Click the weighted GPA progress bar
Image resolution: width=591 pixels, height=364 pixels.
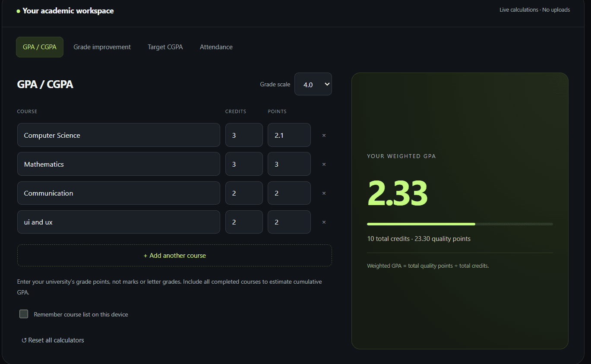pos(460,224)
